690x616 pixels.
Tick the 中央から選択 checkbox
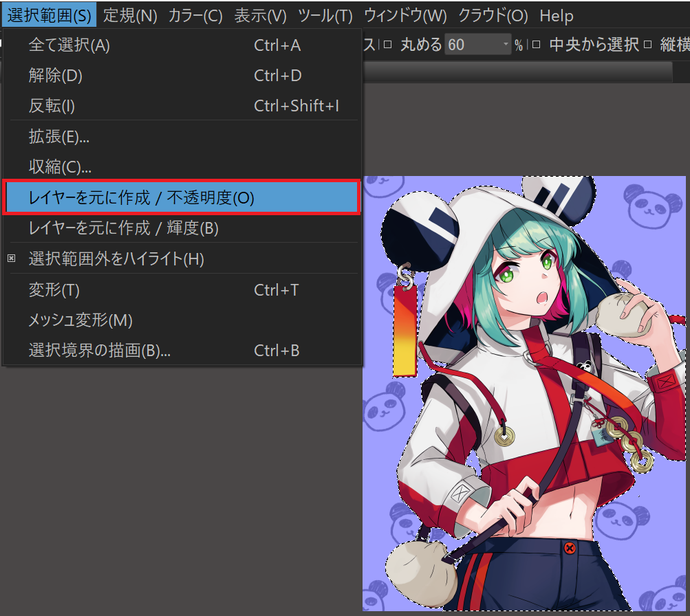[x=536, y=45]
